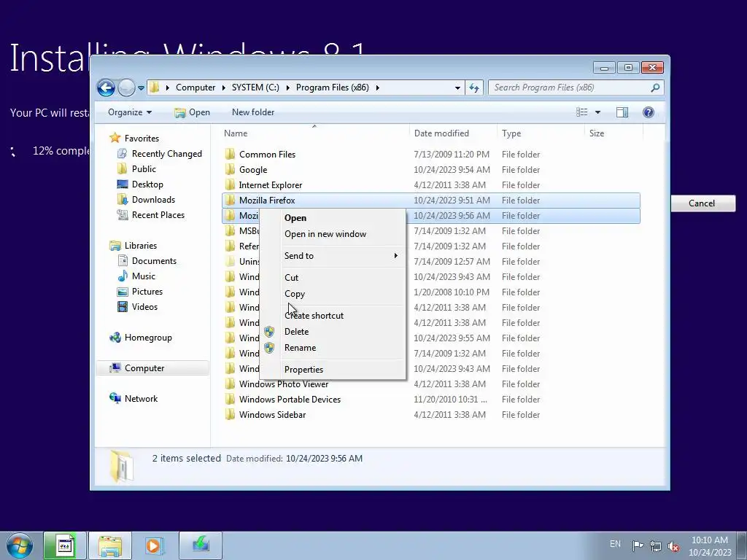The height and width of the screenshot is (560, 747).
Task: Change the view icon button
Action: point(581,112)
